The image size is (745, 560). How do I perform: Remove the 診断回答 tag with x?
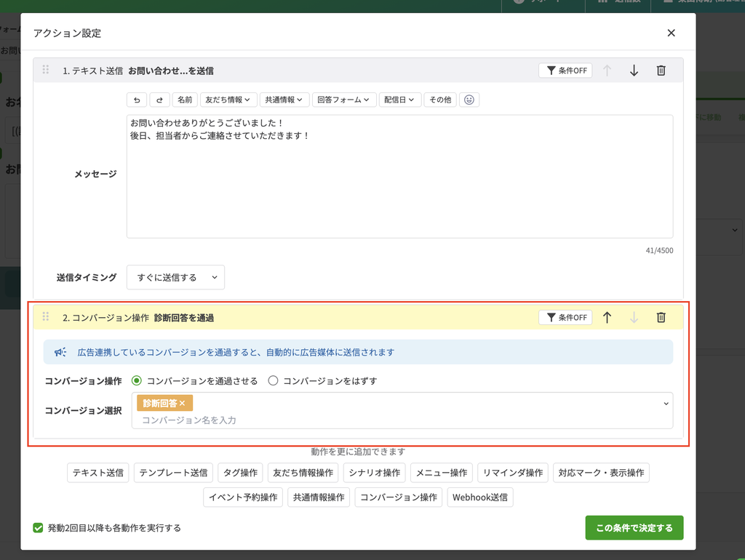pyautogui.click(x=182, y=403)
